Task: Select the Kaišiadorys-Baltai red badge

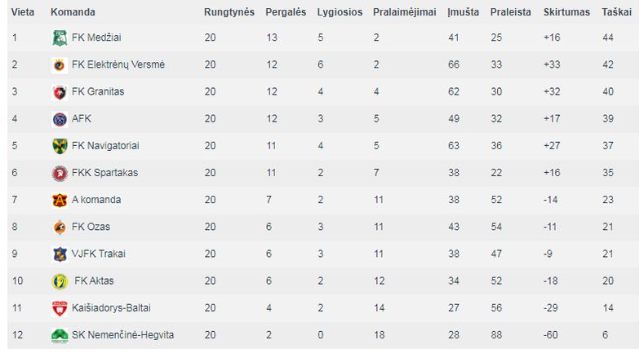Action: pos(60,308)
